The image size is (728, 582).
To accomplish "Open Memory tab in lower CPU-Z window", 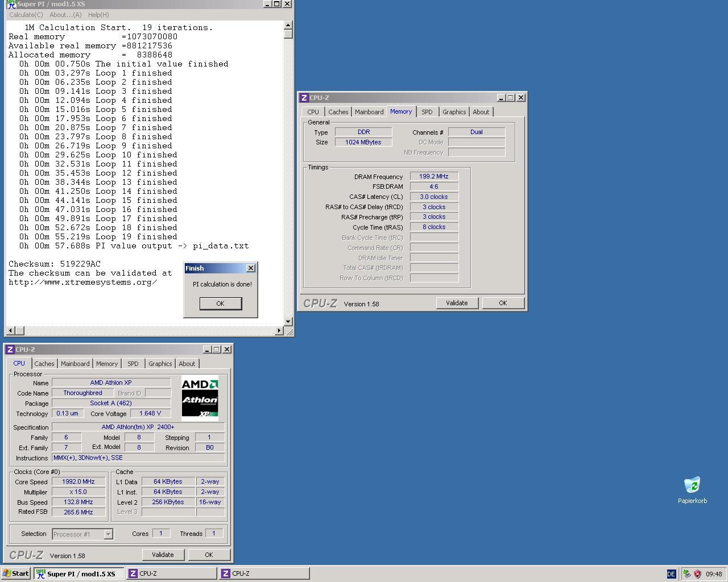I will pyautogui.click(x=107, y=364).
